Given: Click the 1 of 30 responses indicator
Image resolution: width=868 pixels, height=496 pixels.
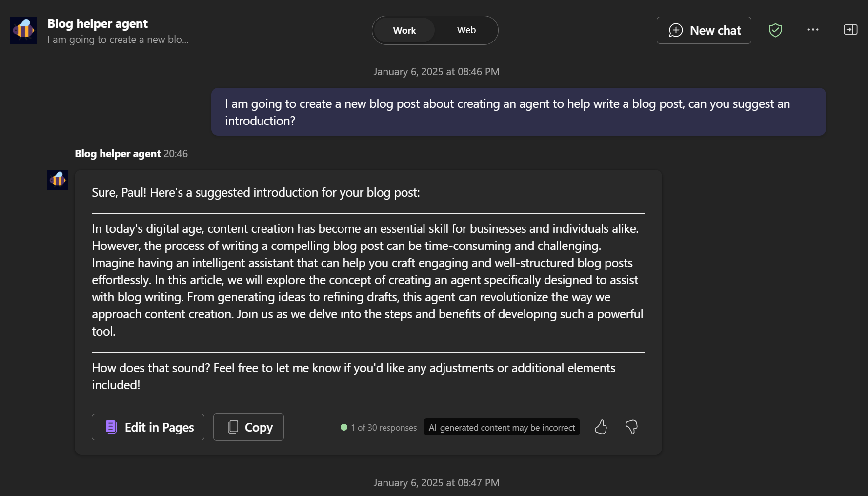Looking at the screenshot, I should click(x=384, y=427).
